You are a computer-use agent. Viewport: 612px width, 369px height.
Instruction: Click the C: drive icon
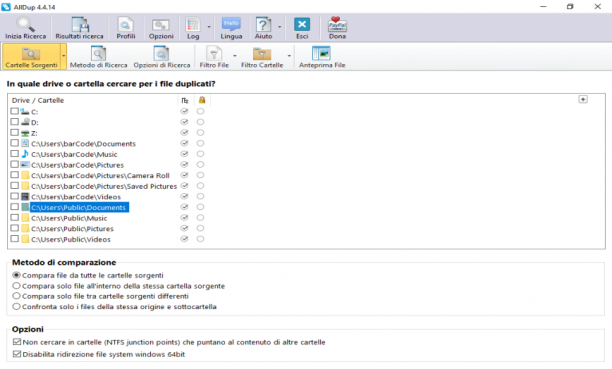(25, 111)
